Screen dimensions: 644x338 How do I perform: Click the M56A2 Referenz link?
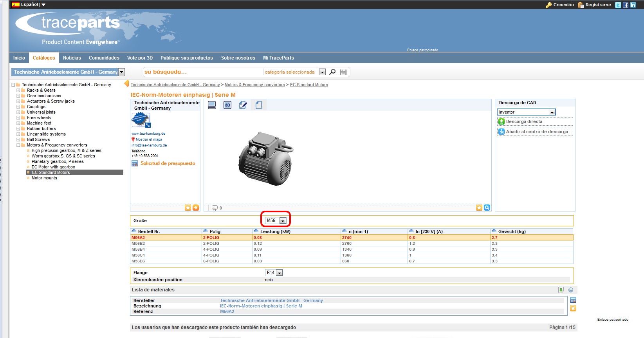click(x=227, y=312)
